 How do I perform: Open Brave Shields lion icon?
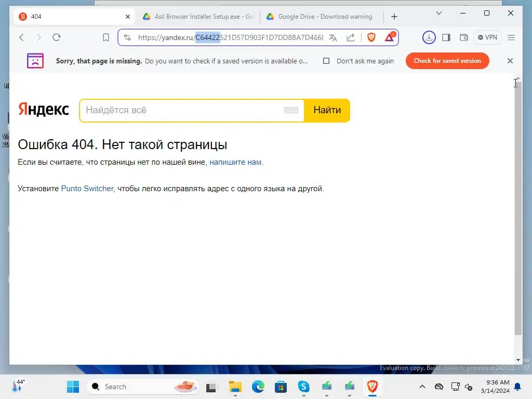point(371,37)
